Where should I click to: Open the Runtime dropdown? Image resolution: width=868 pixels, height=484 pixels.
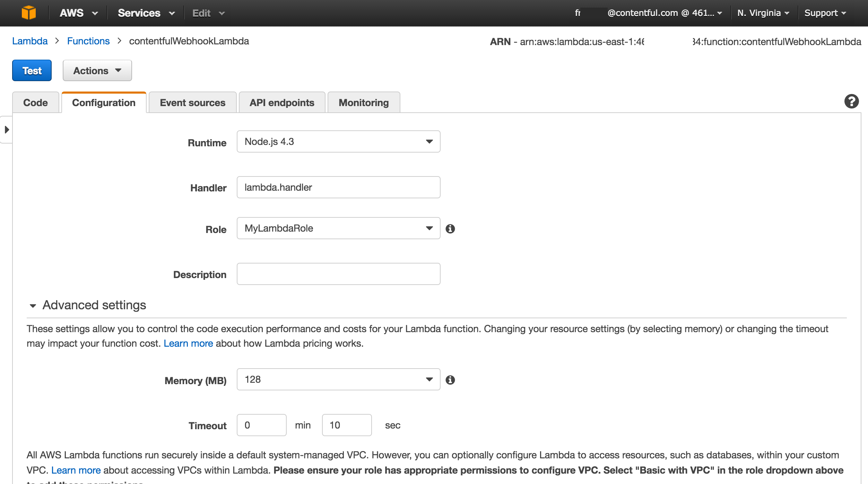click(x=338, y=141)
